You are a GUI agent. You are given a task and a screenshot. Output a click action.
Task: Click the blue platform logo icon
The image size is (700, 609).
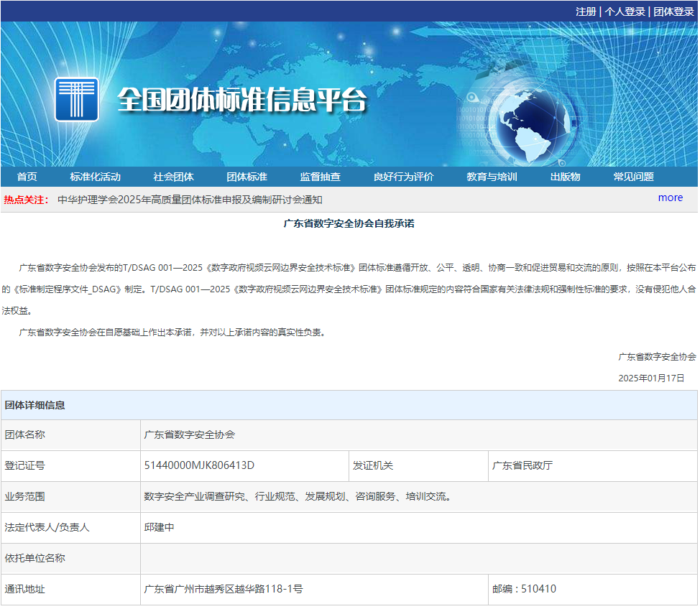(77, 100)
